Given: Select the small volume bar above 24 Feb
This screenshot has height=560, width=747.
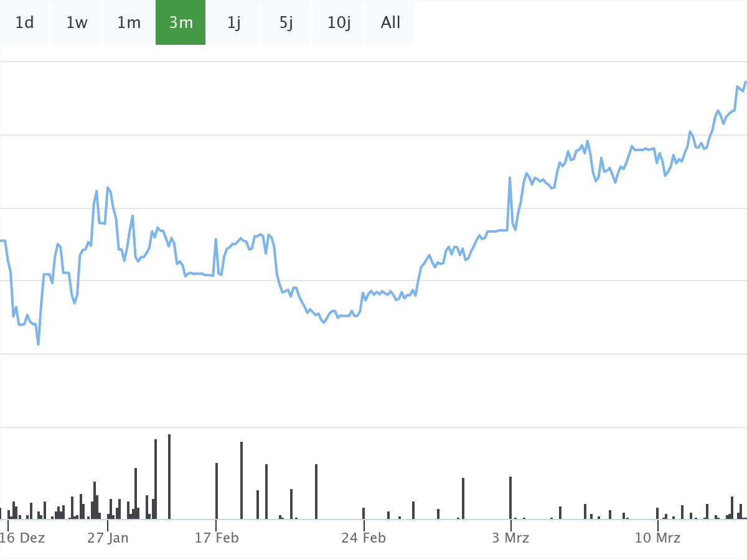Looking at the screenshot, I should tap(364, 513).
